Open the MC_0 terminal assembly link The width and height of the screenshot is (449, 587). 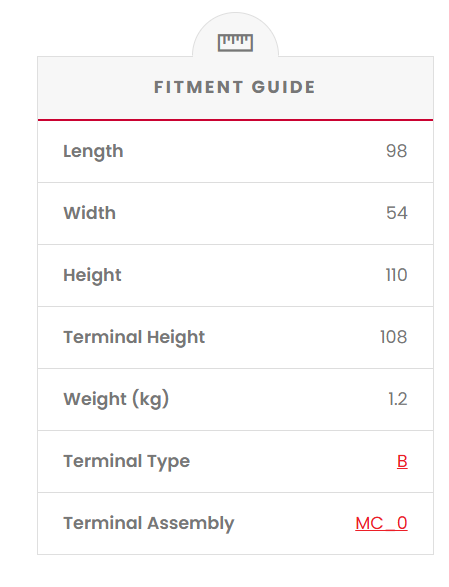tap(381, 523)
